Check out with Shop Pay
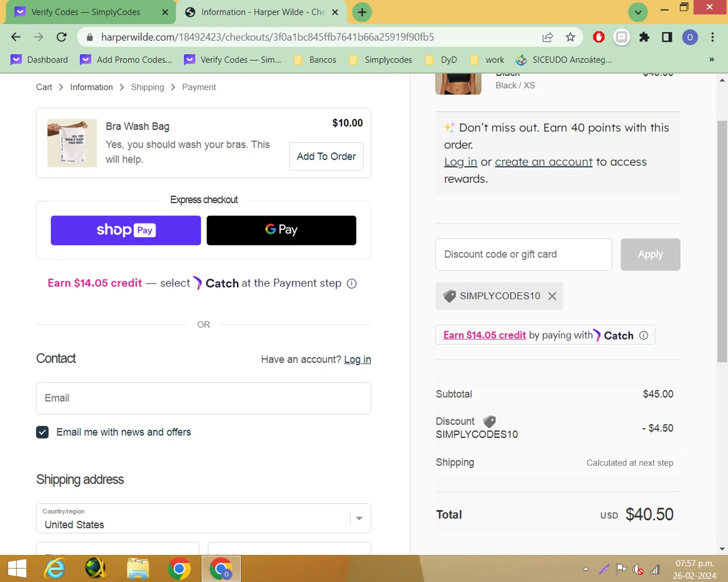The height and width of the screenshot is (582, 728). (x=126, y=230)
